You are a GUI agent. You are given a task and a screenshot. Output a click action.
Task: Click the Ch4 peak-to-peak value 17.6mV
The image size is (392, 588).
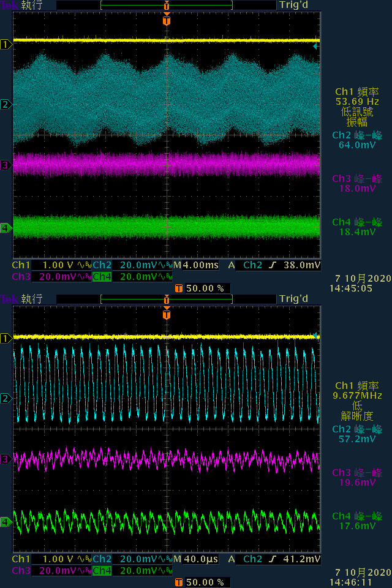click(x=357, y=526)
